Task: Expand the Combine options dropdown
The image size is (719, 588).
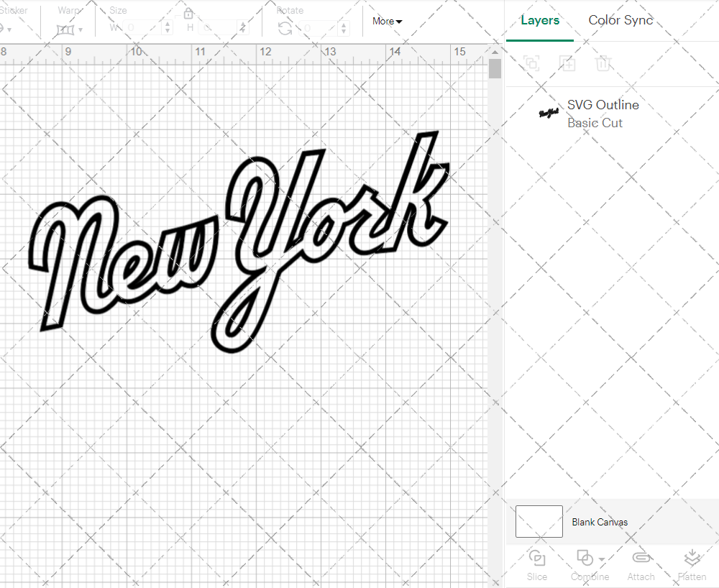Action: [601, 559]
